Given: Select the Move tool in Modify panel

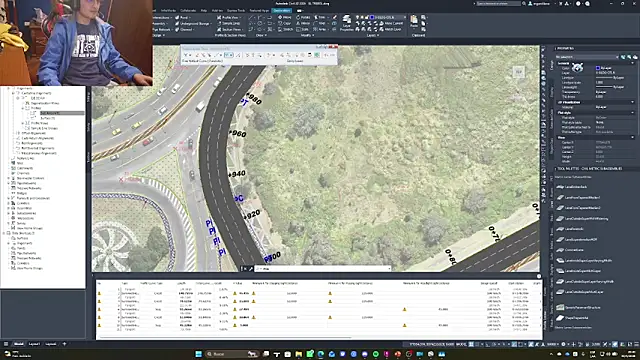Looking at the screenshot, I should (x=284, y=18).
